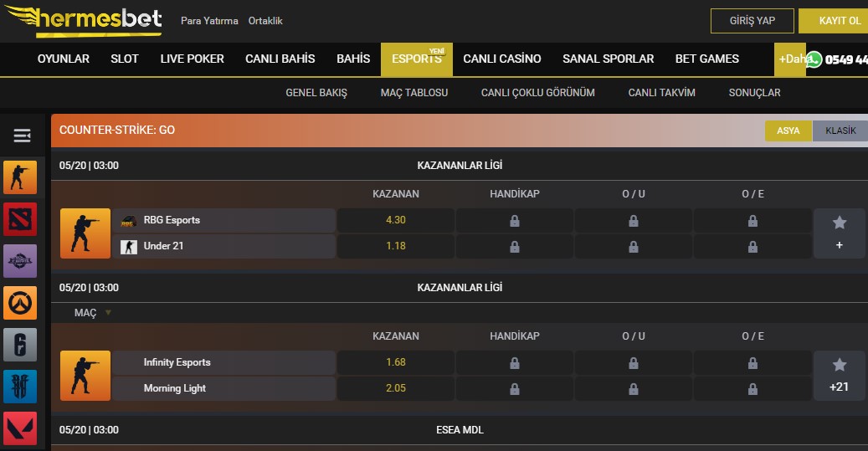Screen dimensions: 868x451
Task: Click the RBG Esports team logo
Action: coord(128,221)
